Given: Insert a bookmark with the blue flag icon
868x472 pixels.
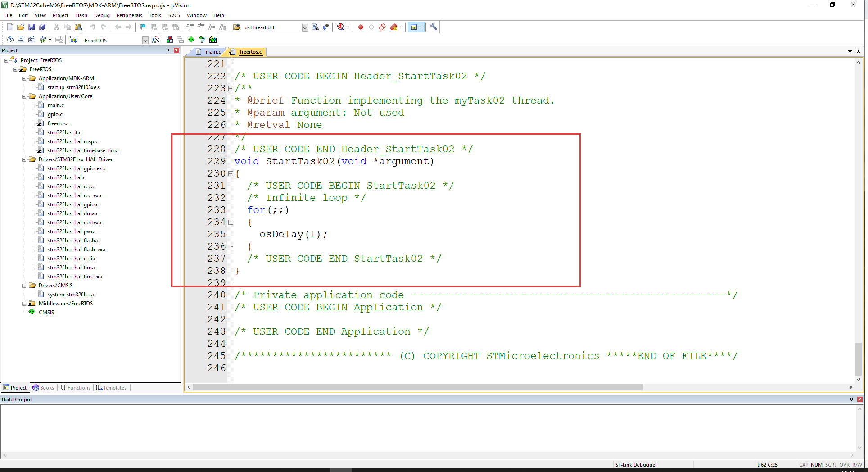Looking at the screenshot, I should pyautogui.click(x=143, y=27).
